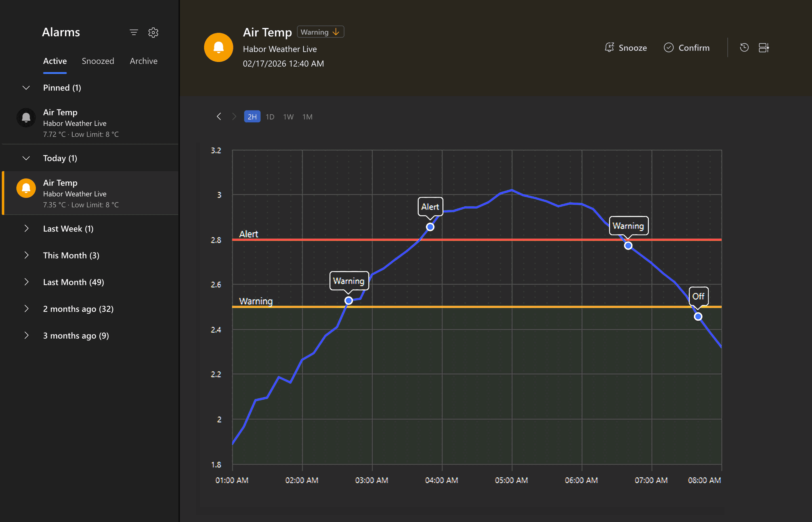Navigate chart back with left arrow
The width and height of the screenshot is (812, 522).
tap(219, 117)
